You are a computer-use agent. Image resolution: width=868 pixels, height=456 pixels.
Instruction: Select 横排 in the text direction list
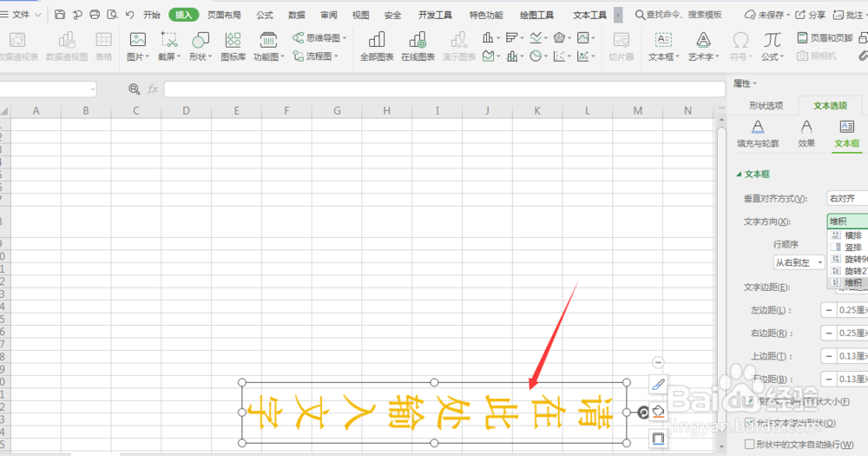(x=849, y=235)
